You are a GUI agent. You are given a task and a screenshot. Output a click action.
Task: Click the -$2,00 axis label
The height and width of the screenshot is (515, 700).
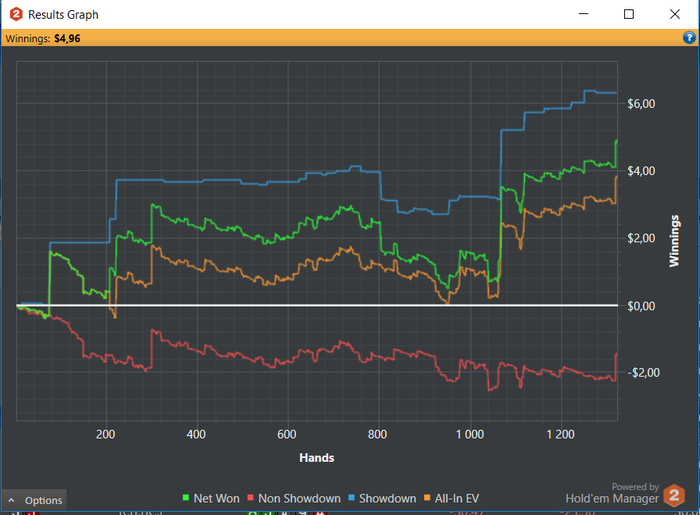tap(643, 373)
